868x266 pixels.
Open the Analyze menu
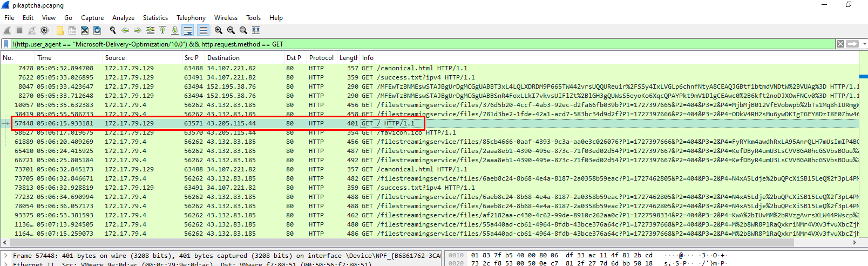(124, 18)
